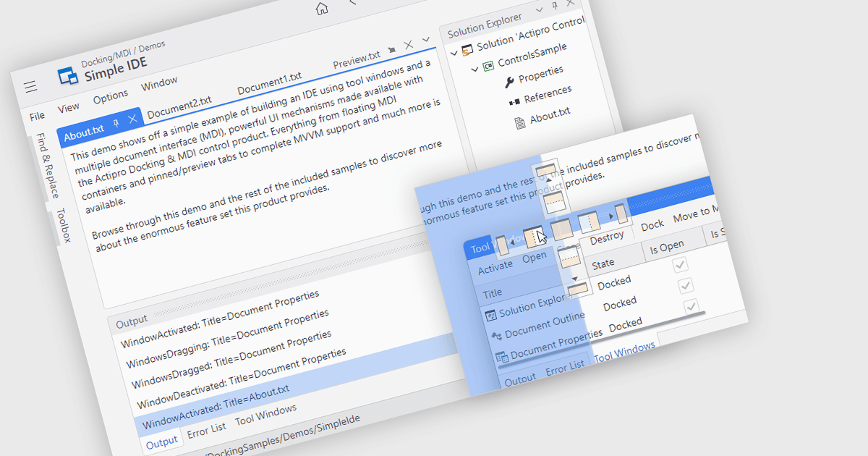Select the Error List tab at bottom

coord(206,430)
